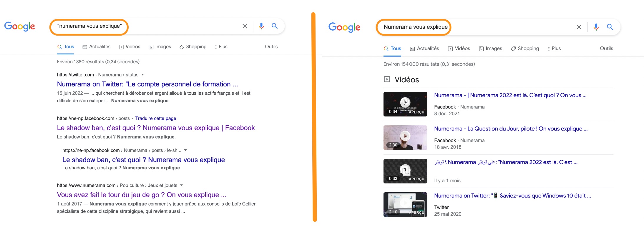Viewport: 644px width, 234px height.
Task: Click Traduire cette page link
Action: [x=156, y=118]
